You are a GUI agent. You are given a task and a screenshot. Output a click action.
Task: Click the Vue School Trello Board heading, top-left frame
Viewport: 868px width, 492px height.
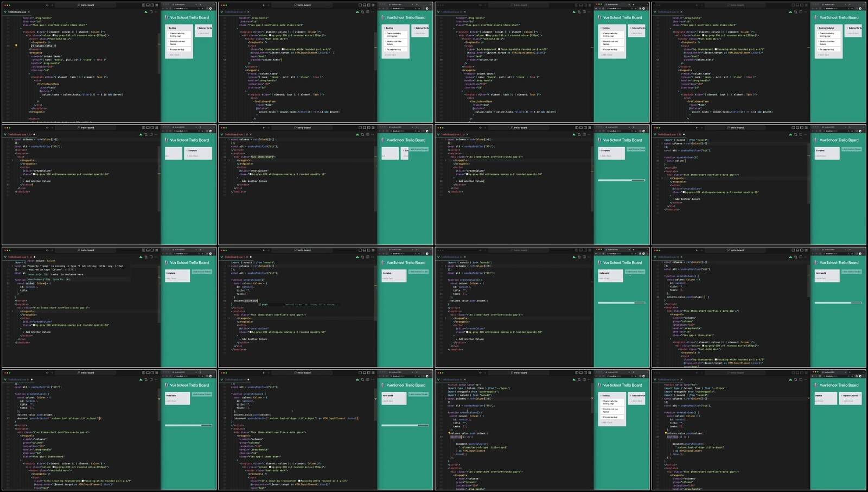pos(189,17)
